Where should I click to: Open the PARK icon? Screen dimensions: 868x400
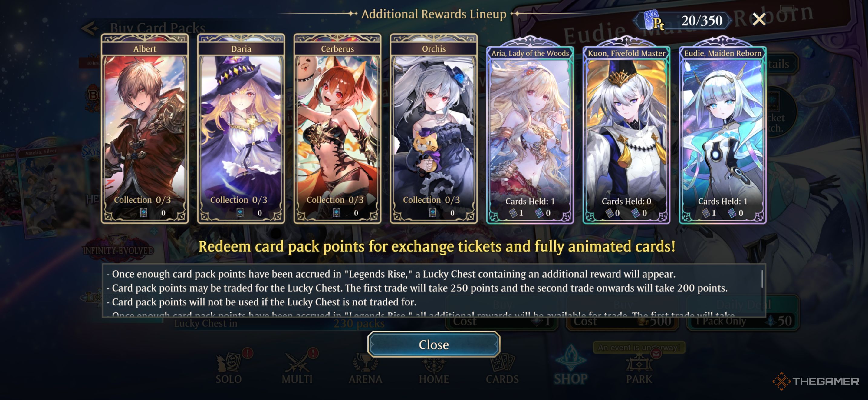(x=639, y=368)
